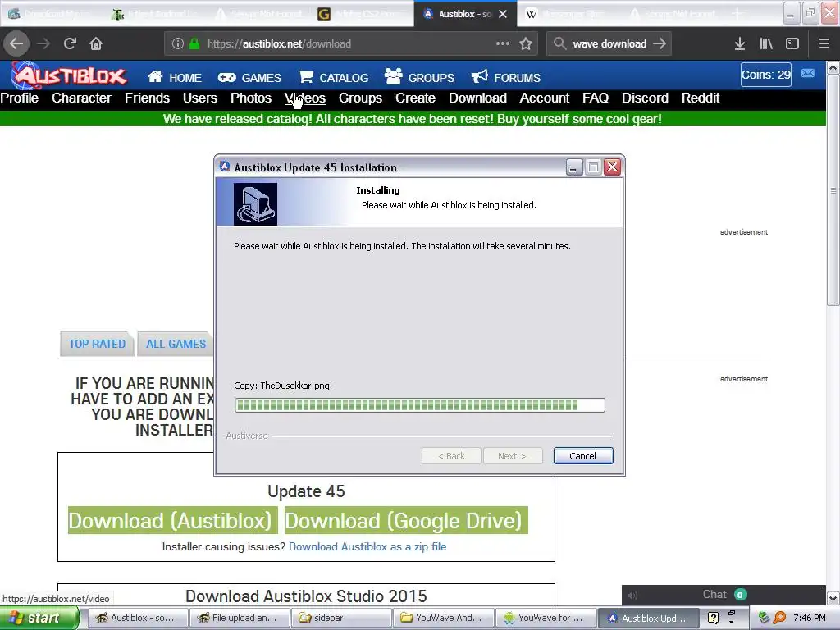Open HOME in the site navigation
Screen dimensions: 840x630
[x=175, y=78]
